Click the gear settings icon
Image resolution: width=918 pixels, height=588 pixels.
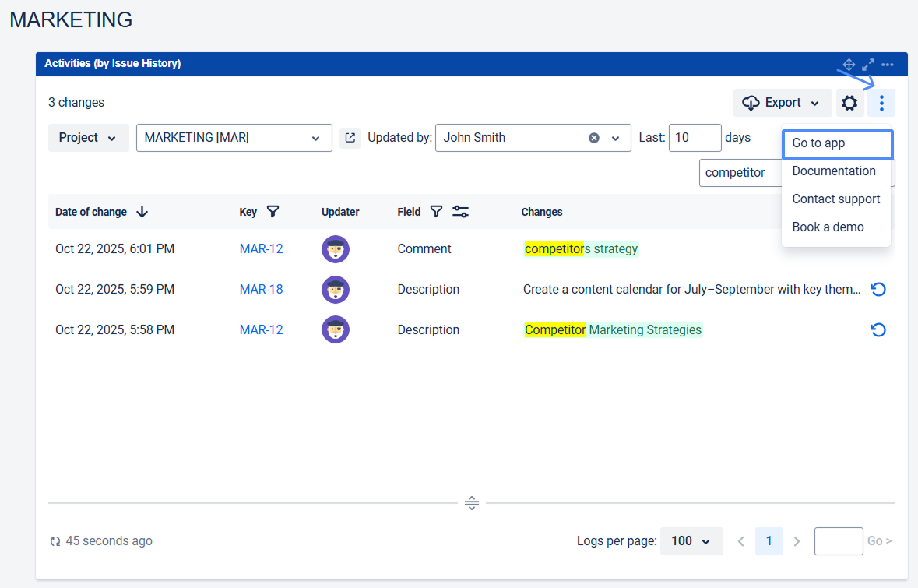coord(849,103)
